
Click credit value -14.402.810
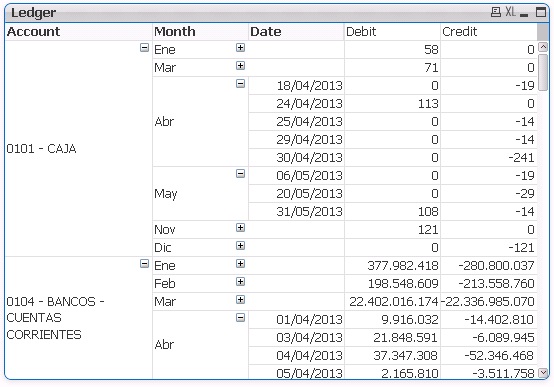point(489,319)
